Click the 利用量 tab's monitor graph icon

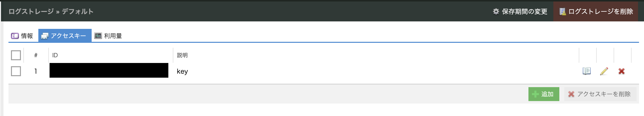pos(98,36)
